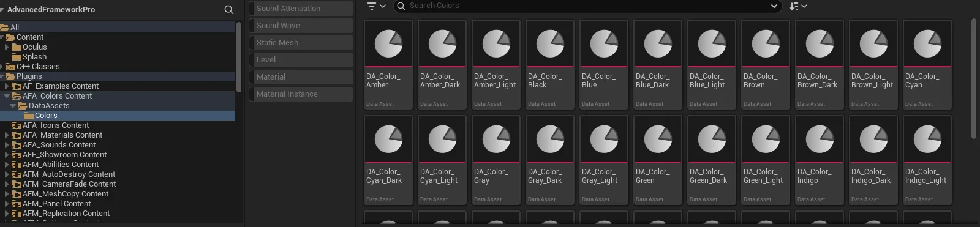
Task: Select the AFA_Sounds Content folder
Action: pyautogui.click(x=118, y=145)
